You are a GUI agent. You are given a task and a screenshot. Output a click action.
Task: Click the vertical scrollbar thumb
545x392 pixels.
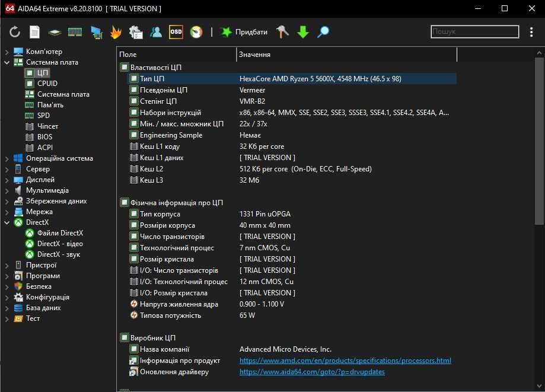(x=539, y=141)
